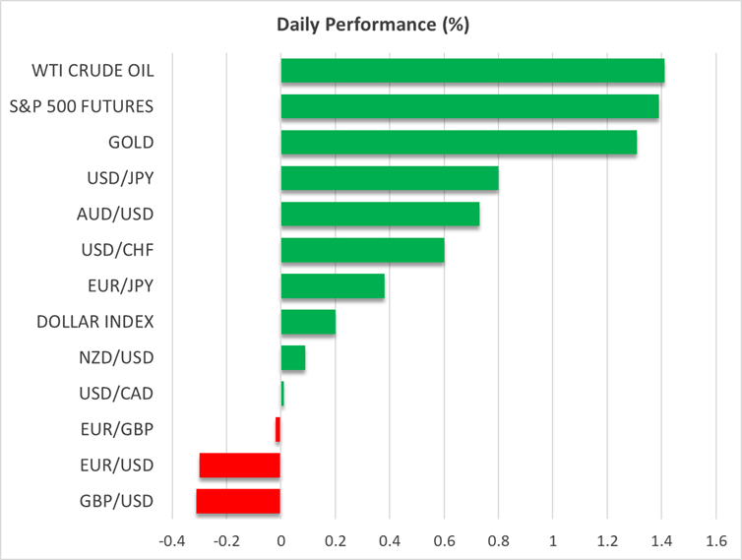
Task: Select the red EUR/USD bar
Action: click(240, 466)
